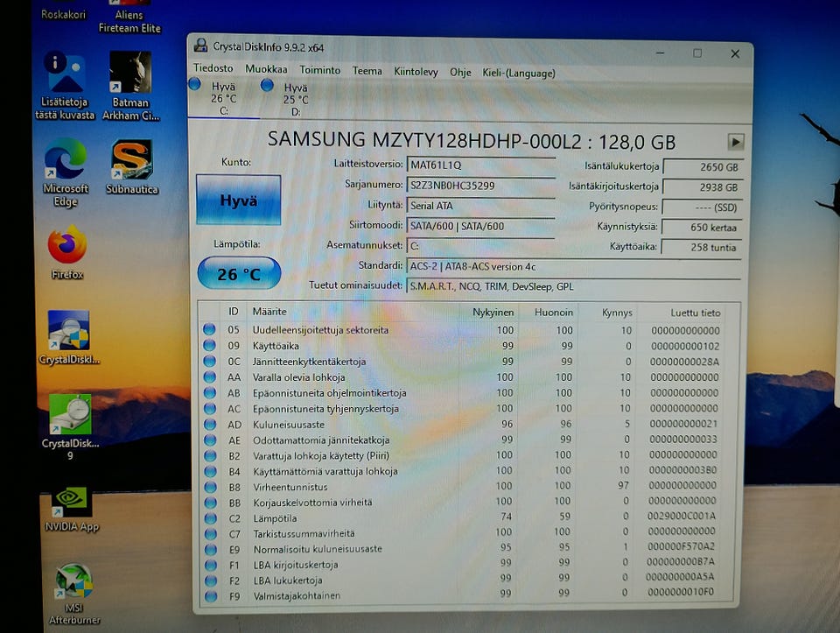
Task: Open the Toiminto menu
Action: 320,70
